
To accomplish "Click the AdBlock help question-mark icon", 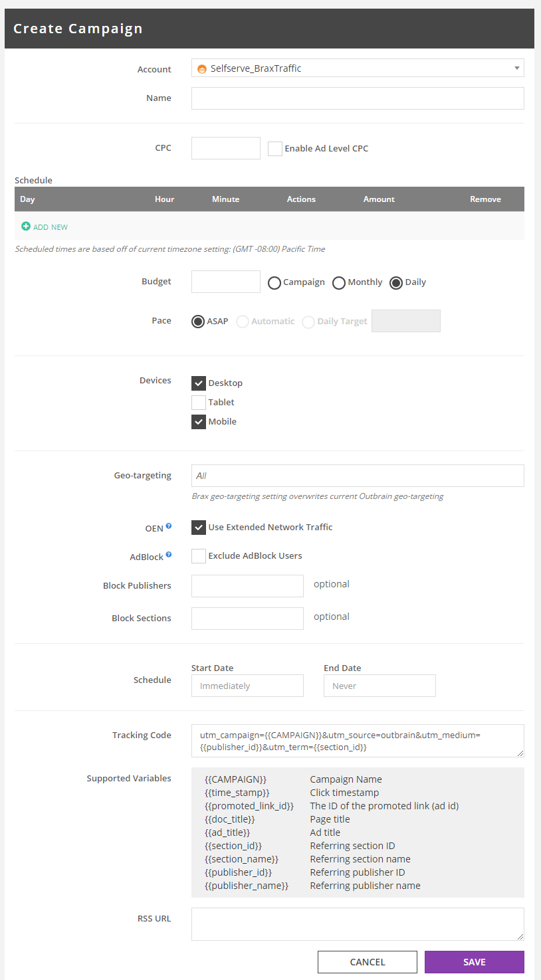I will 169,555.
